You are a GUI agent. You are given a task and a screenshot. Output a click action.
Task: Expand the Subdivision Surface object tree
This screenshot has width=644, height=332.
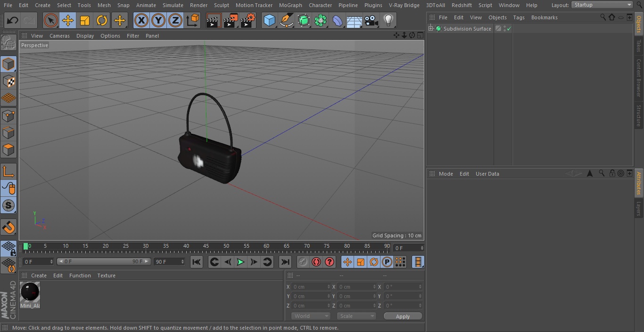(x=430, y=29)
